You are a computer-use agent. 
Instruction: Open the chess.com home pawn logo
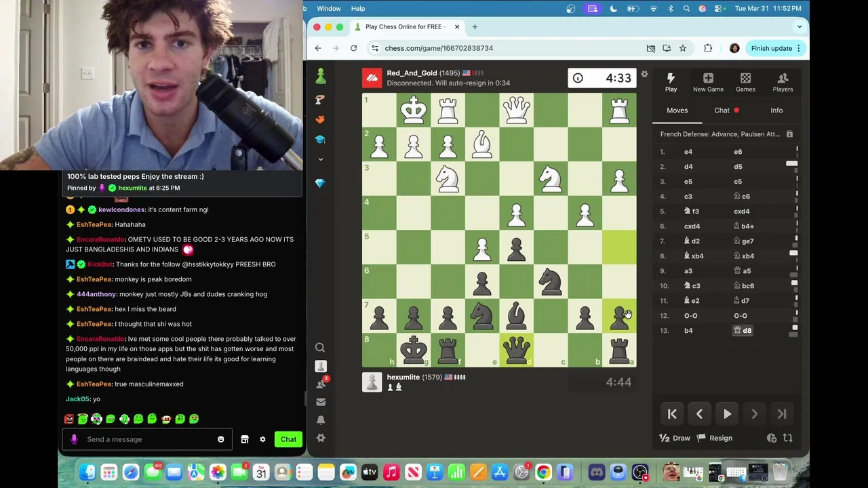click(321, 76)
